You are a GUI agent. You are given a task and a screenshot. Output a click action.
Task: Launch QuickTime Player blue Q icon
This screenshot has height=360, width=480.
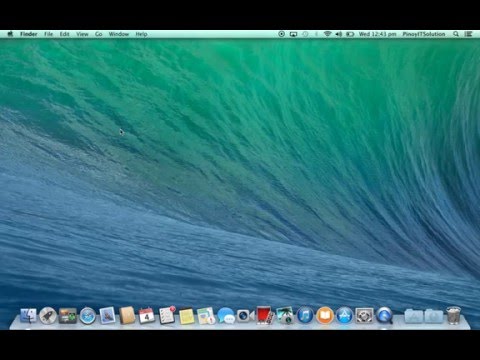(384, 316)
